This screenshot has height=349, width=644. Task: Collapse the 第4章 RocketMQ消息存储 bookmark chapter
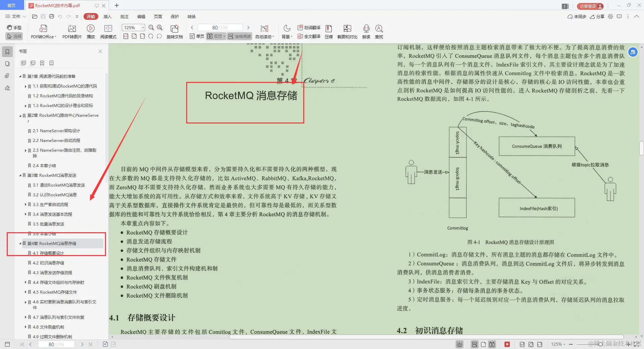pyautogui.click(x=21, y=243)
